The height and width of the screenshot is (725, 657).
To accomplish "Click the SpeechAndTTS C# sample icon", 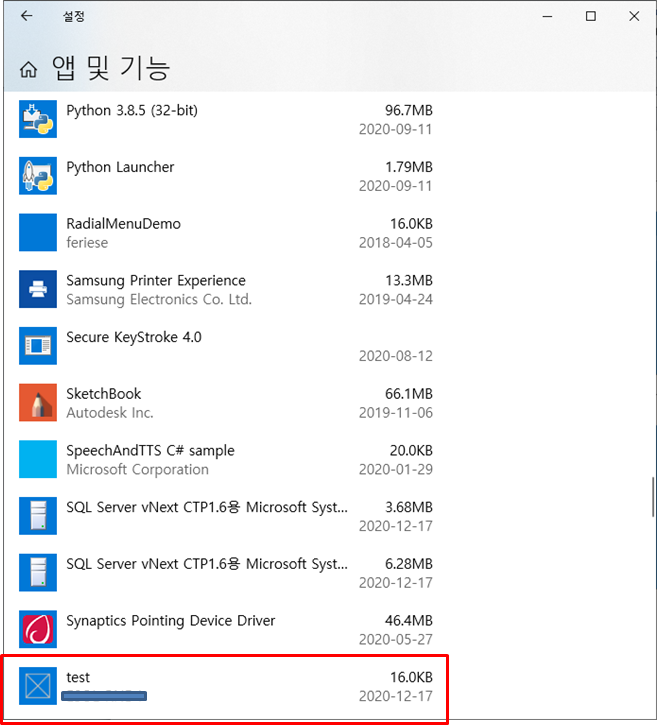I will tap(38, 459).
